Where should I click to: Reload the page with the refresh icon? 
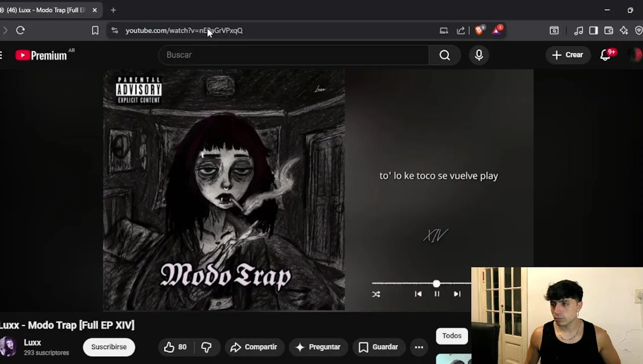tap(21, 30)
